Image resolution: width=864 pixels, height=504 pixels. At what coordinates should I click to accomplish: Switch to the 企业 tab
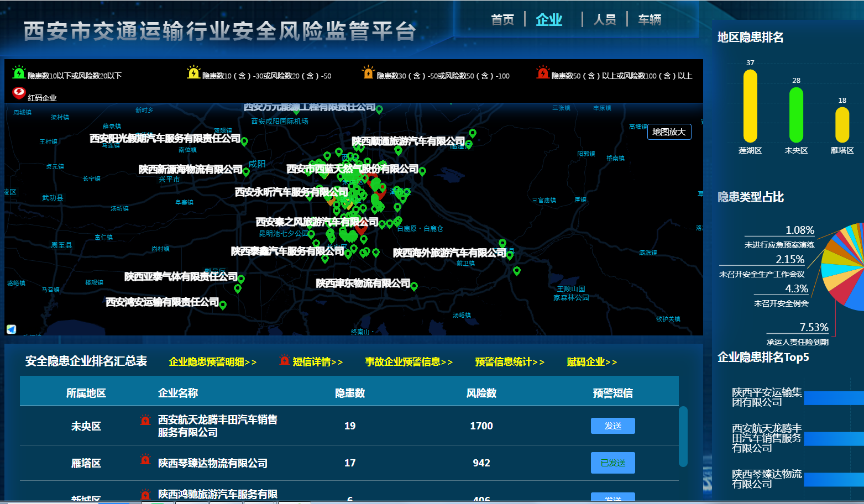[549, 20]
